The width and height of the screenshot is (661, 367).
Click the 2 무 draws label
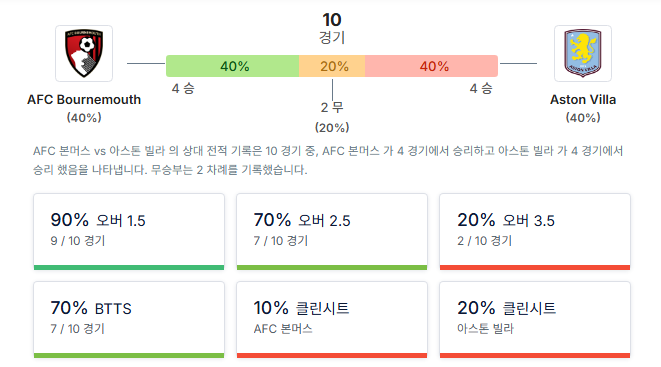click(332, 107)
